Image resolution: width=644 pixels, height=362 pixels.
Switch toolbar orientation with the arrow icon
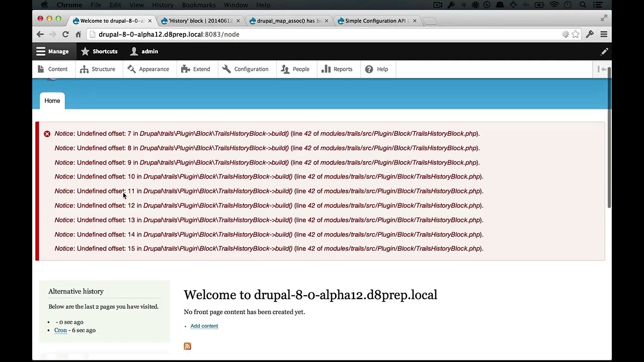602,69
